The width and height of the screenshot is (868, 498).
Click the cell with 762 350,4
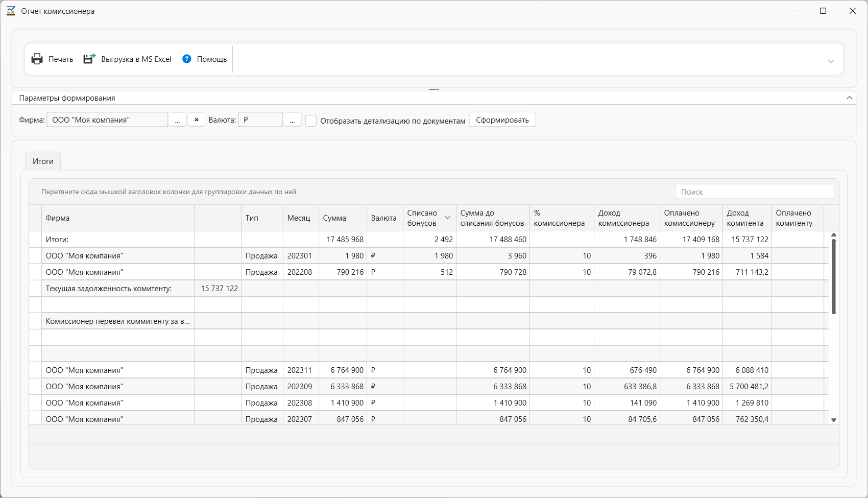point(747,418)
